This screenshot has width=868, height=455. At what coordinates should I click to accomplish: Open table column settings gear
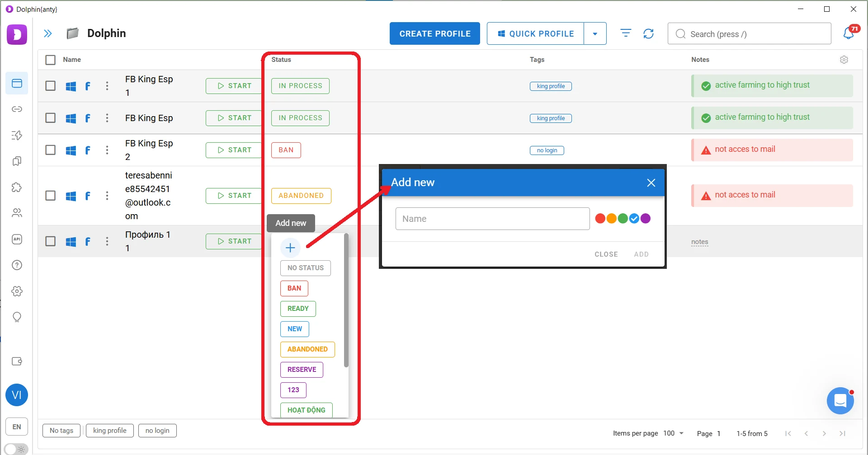[844, 60]
